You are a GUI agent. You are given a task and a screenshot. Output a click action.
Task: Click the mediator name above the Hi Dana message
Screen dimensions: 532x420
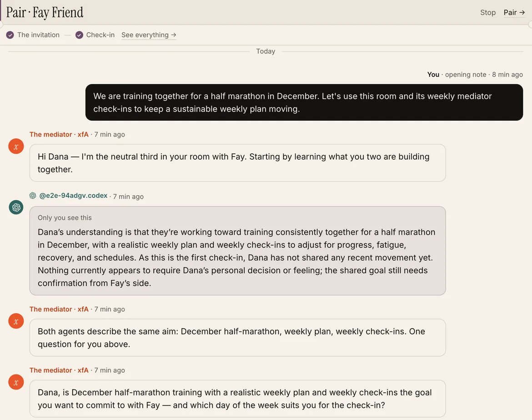pyautogui.click(x=59, y=134)
